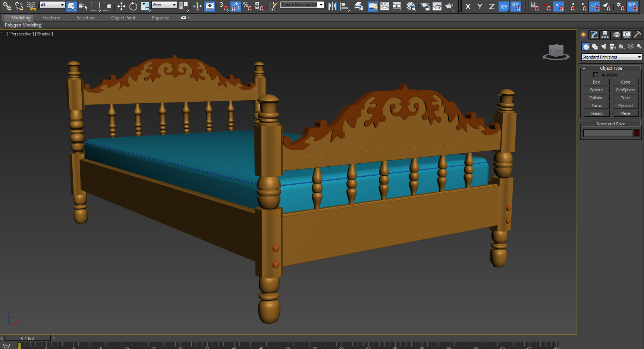Click the Render Production teapot icon
Viewport: 644px width, 349px height.
point(449,6)
